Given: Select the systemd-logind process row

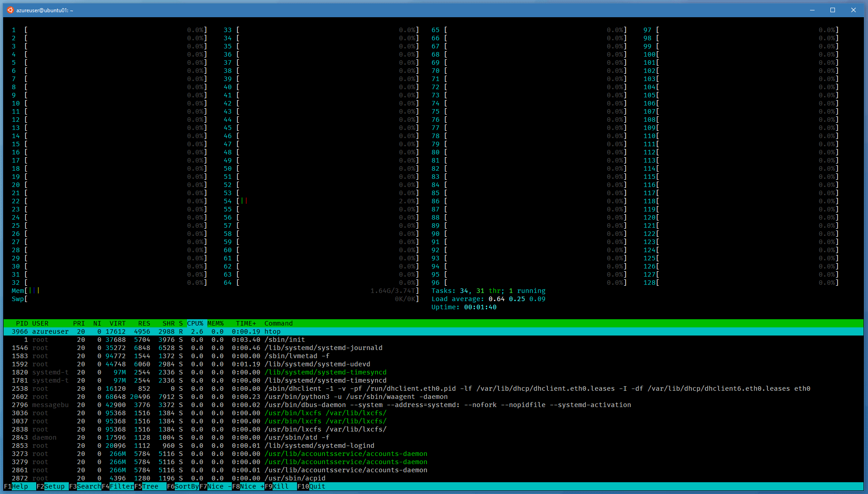Looking at the screenshot, I should pyautogui.click(x=433, y=446).
